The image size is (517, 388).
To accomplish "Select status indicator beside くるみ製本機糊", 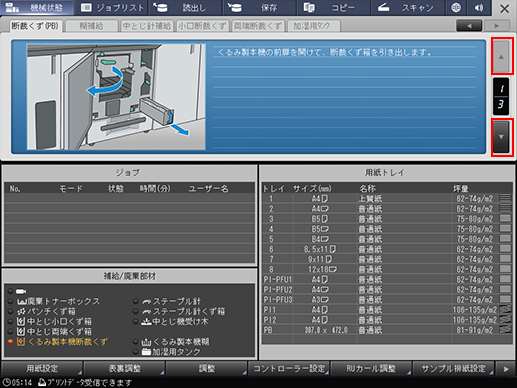I will [x=136, y=342].
